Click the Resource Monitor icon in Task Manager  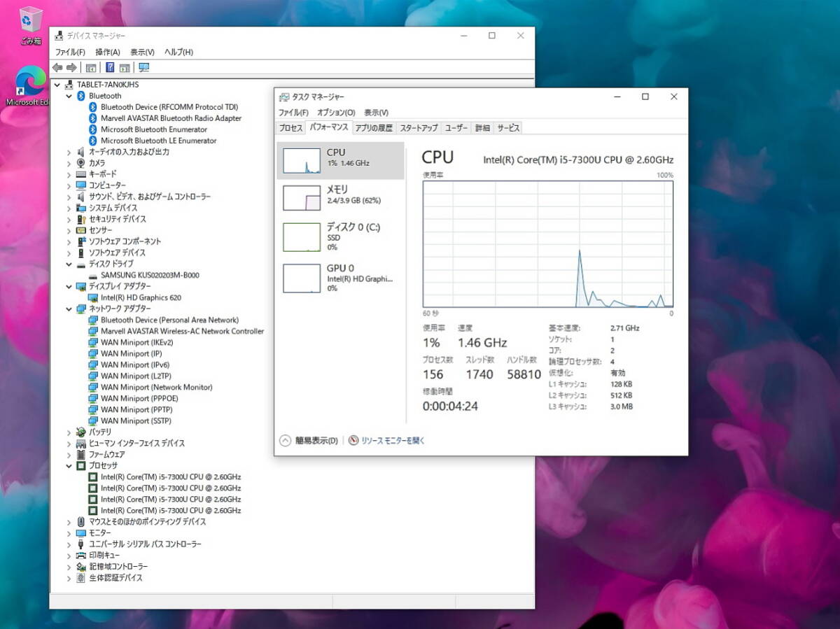[353, 441]
